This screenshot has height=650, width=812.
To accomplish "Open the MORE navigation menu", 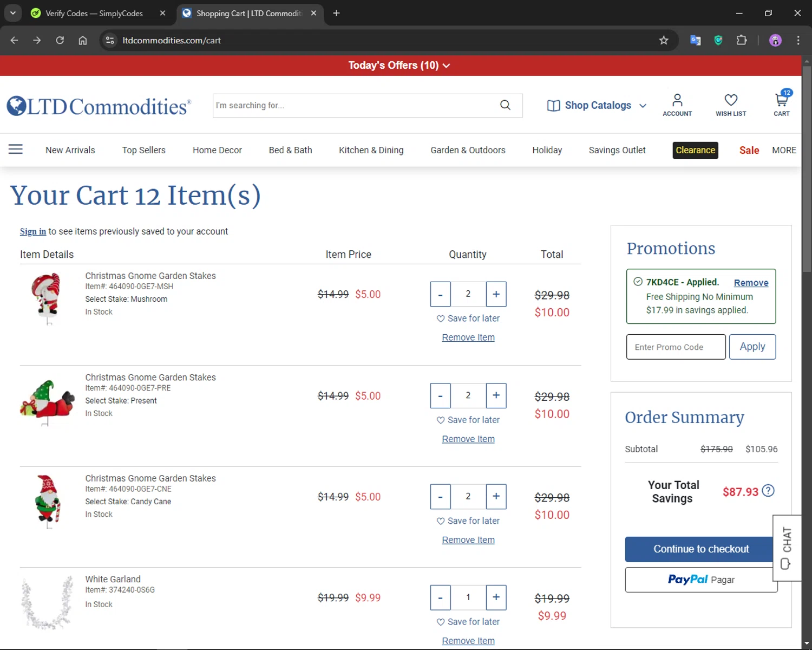I will click(x=784, y=150).
